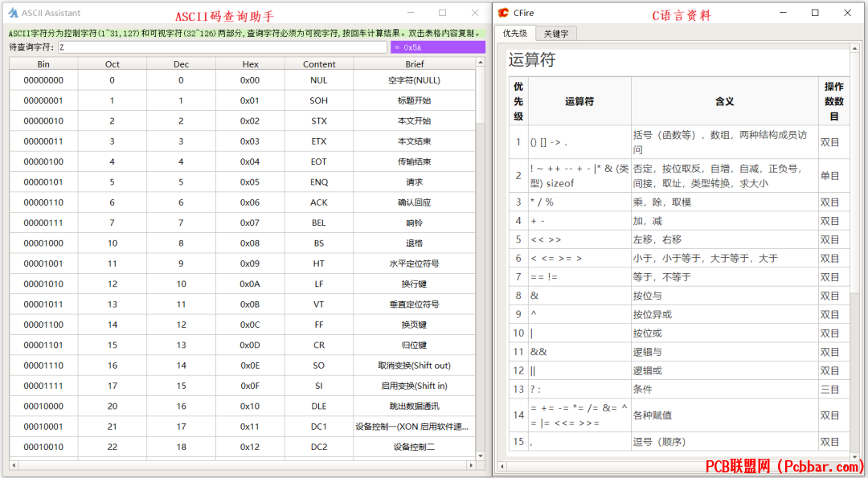Click the Oct column header

point(113,64)
